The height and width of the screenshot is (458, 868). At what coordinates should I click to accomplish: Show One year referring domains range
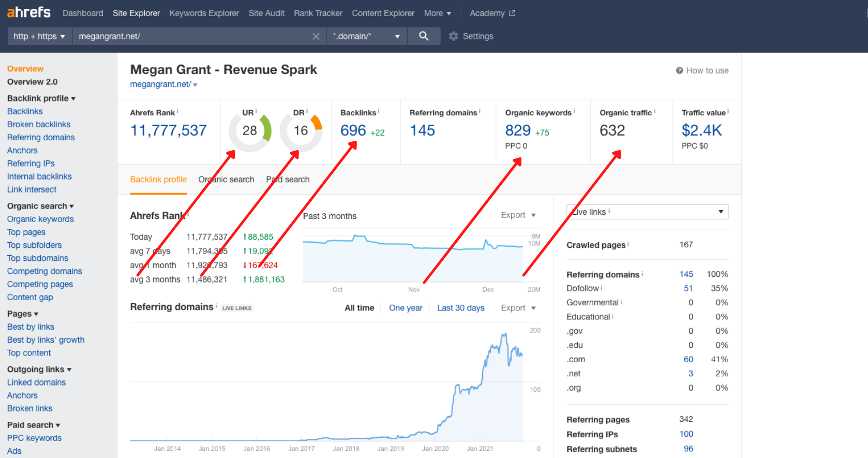point(406,308)
